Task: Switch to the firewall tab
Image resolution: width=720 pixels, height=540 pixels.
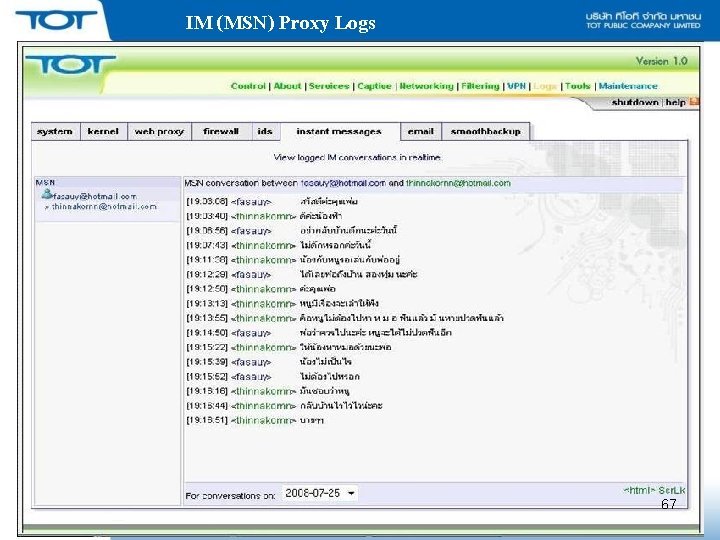Action: [x=221, y=131]
